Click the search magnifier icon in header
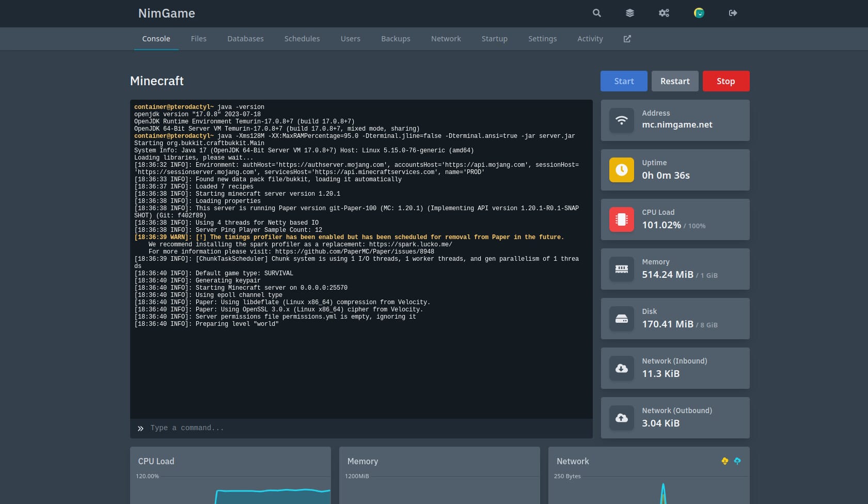This screenshot has height=504, width=868. coord(596,13)
